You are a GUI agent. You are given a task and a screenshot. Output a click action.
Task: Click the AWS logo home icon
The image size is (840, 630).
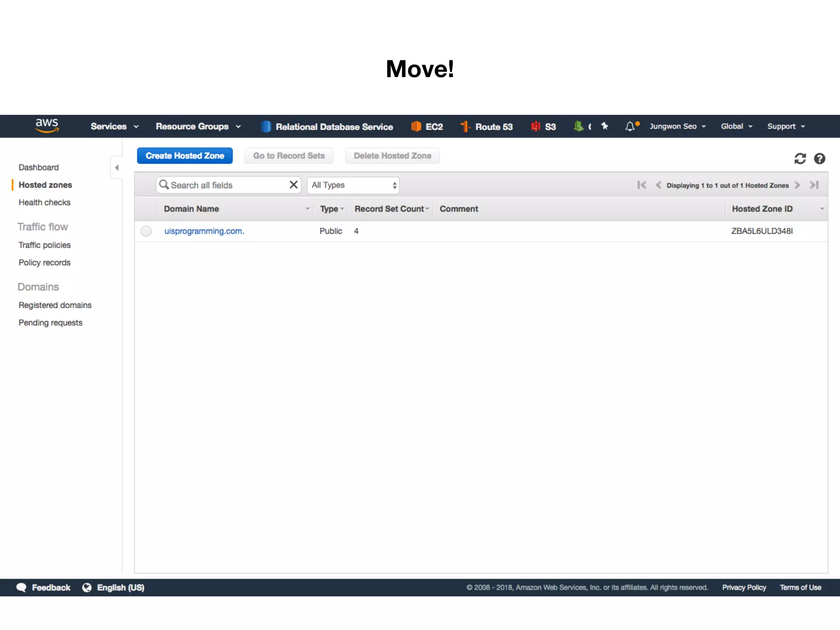pos(47,126)
